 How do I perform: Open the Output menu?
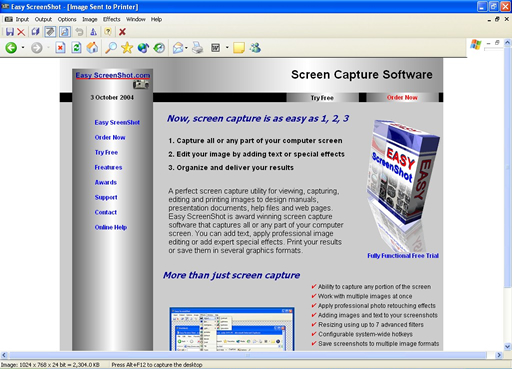(x=43, y=19)
